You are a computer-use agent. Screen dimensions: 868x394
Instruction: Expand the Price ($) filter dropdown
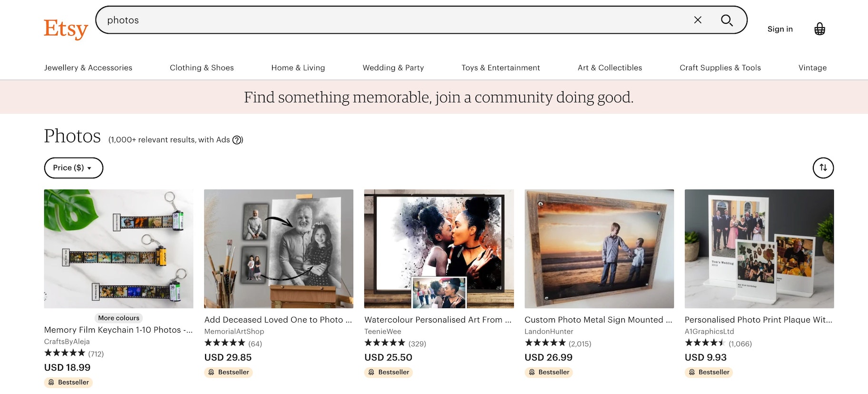(73, 168)
